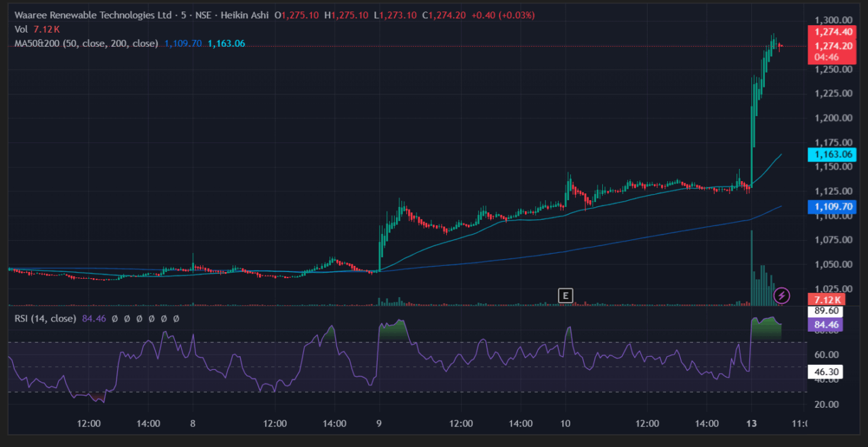This screenshot has width=868, height=447.
Task: Click the date label 13 on time axis
Action: tap(751, 424)
